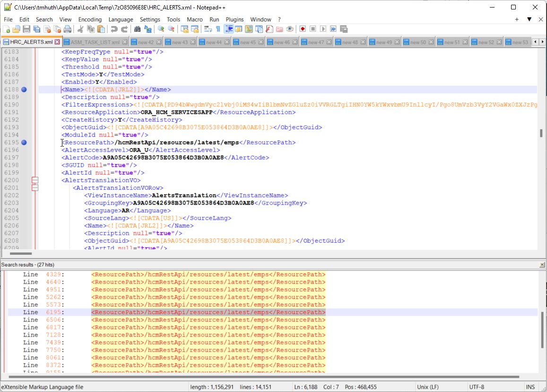The image size is (547, 392).
Task: Start macro recording with the red record icon
Action: (x=303, y=29)
